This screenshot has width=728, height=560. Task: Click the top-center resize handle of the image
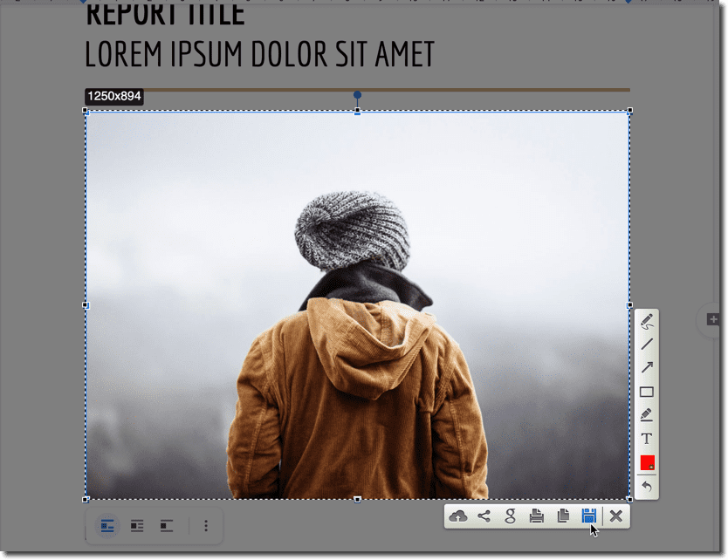click(356, 111)
